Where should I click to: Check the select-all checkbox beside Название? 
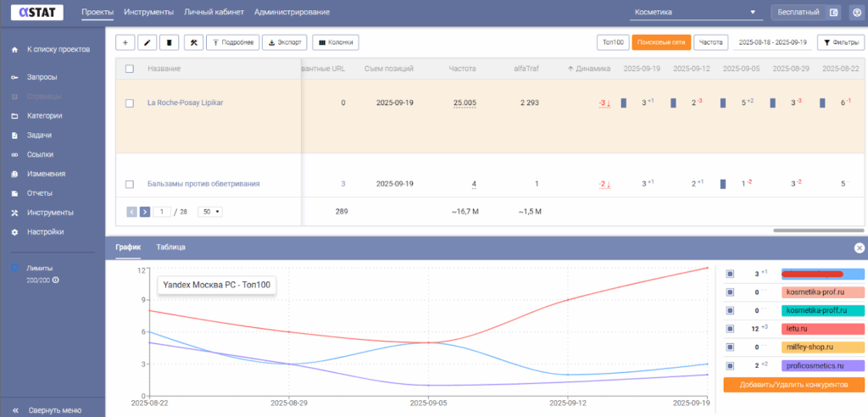tap(130, 69)
